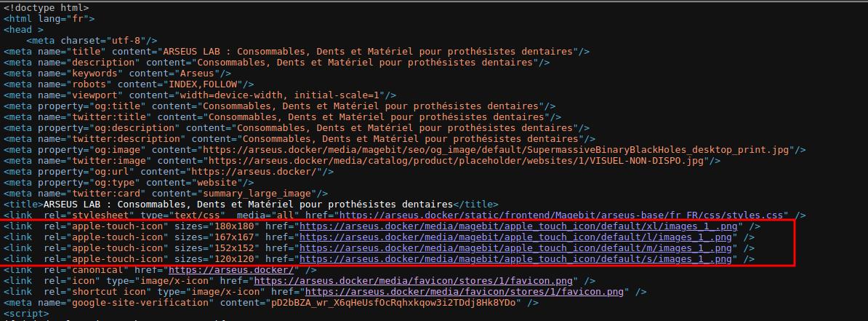The height and width of the screenshot is (321, 868).
Task: Open the 180x180 apple-touch-icon image link
Action: (x=519, y=226)
